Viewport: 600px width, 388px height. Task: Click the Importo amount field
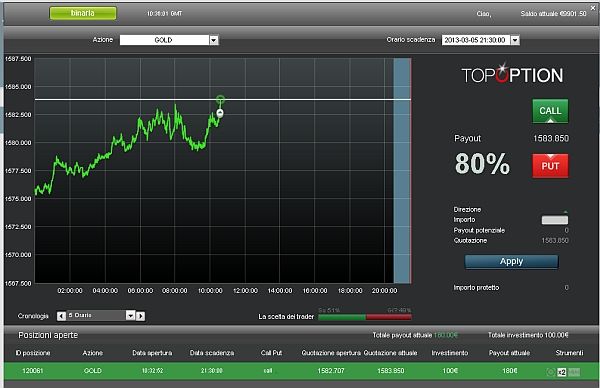pos(554,220)
